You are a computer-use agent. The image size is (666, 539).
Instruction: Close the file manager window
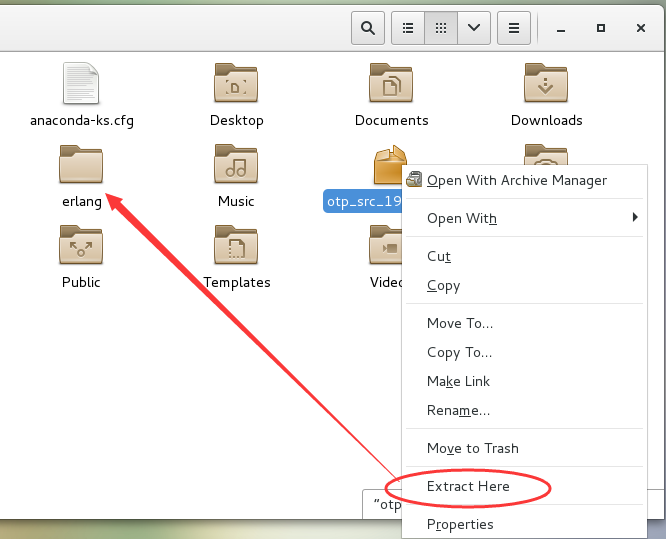(x=641, y=28)
